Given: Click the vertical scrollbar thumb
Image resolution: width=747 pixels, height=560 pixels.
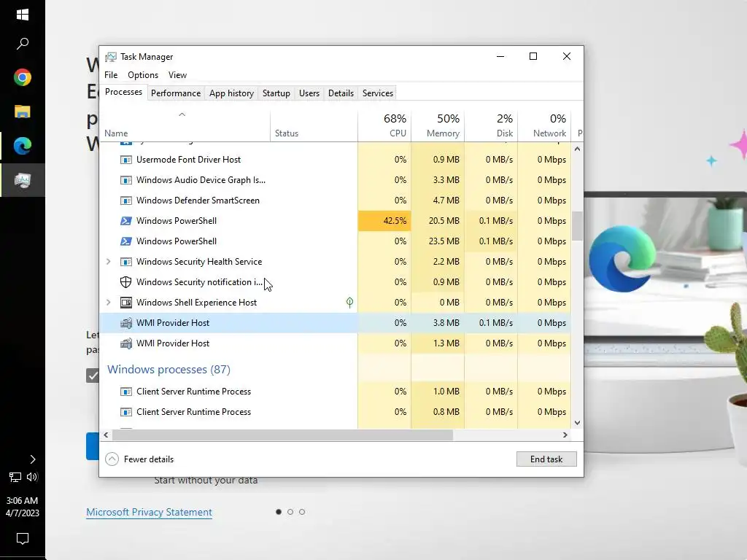Looking at the screenshot, I should coord(577,226).
